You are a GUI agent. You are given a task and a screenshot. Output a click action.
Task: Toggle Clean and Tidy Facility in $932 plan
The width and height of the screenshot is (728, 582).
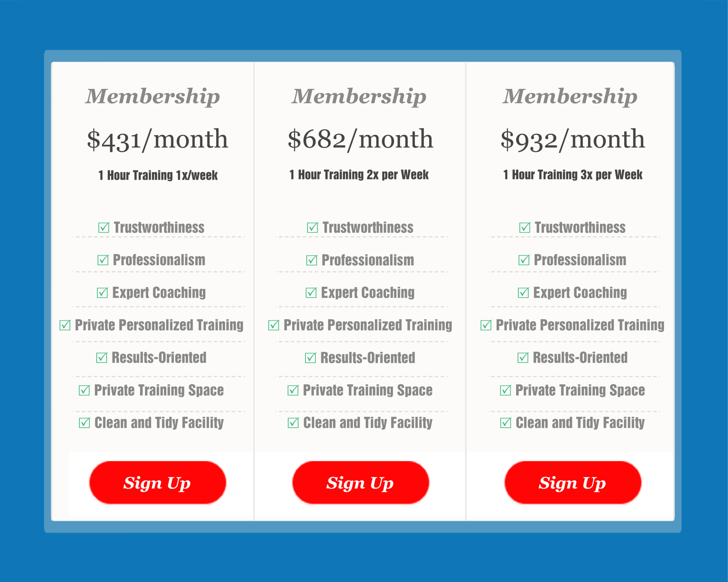point(506,423)
